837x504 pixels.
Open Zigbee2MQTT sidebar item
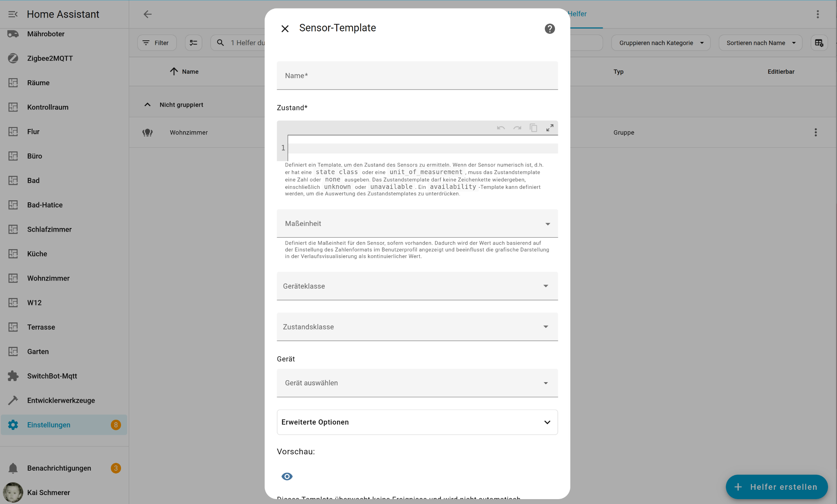click(50, 58)
